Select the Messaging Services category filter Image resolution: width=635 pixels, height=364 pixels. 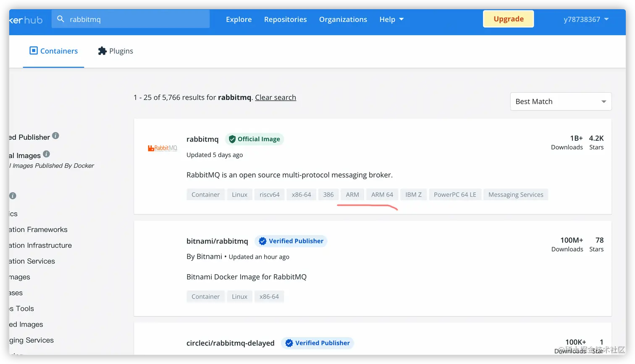pos(31,340)
